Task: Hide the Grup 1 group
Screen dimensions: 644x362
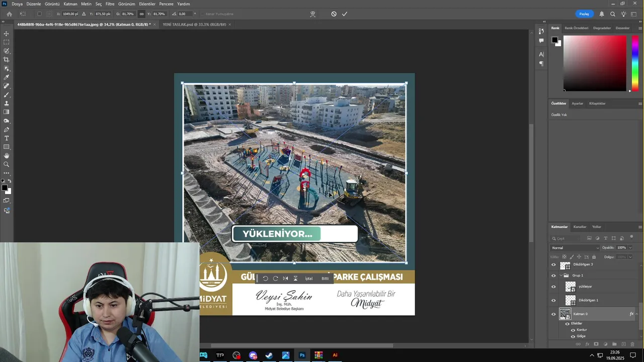Action: pyautogui.click(x=553, y=276)
